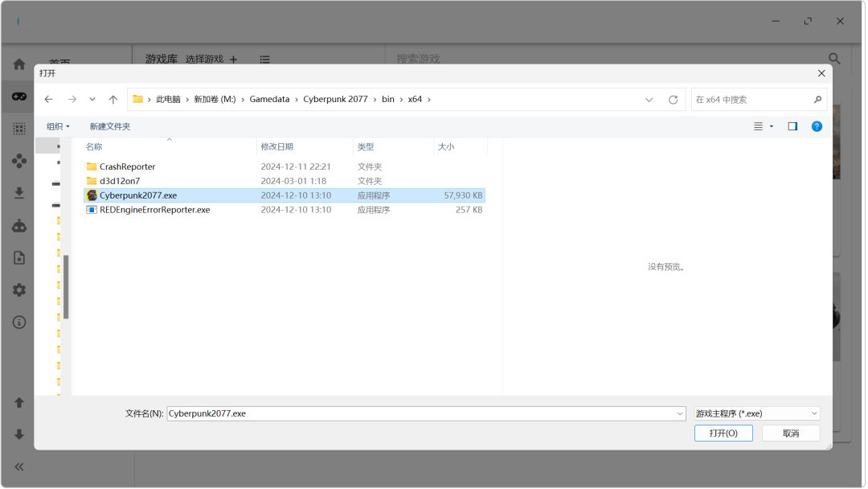Sort by 大小 column header
The width and height of the screenshot is (868, 489).
[x=446, y=146]
